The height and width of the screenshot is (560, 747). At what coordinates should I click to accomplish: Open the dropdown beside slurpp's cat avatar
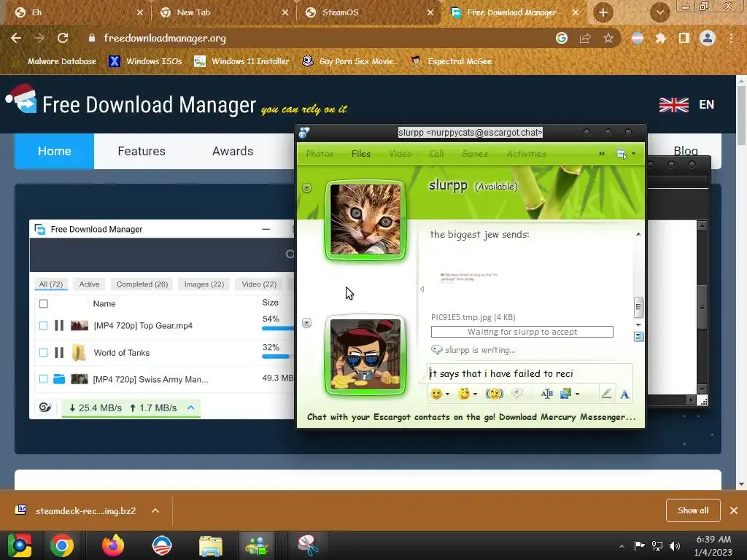[x=307, y=188]
